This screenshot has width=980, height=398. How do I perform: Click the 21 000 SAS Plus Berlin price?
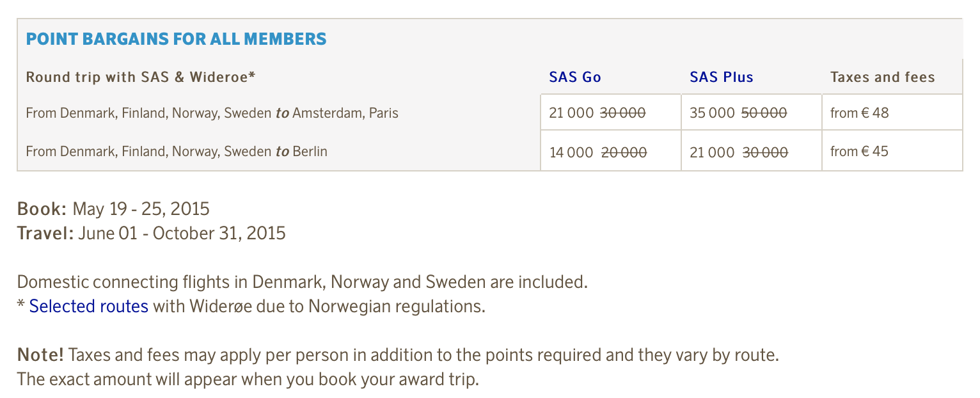[x=712, y=152]
